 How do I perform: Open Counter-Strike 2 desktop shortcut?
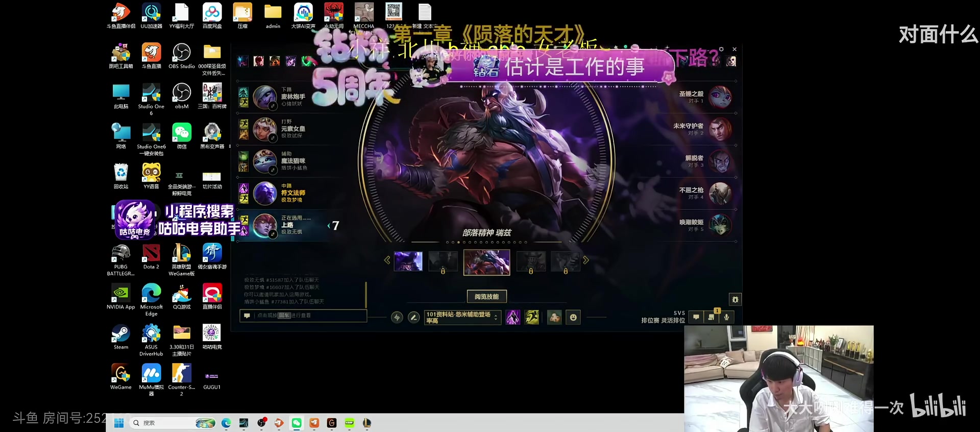click(182, 380)
